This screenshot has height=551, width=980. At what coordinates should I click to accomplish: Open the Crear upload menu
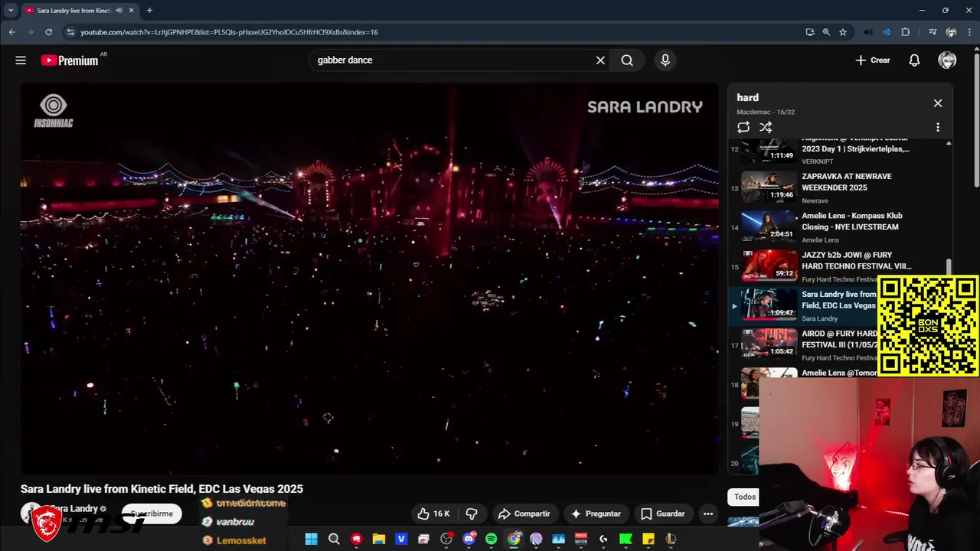873,60
